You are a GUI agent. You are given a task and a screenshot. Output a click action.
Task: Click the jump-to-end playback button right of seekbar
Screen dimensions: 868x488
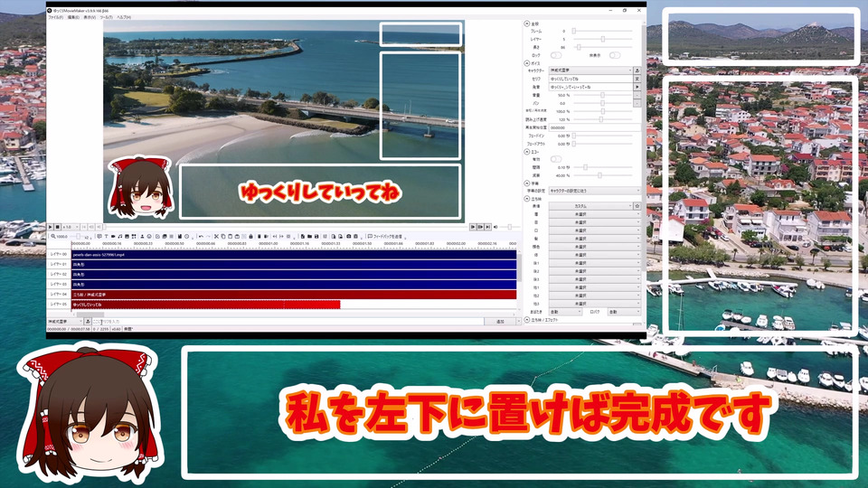(x=487, y=227)
